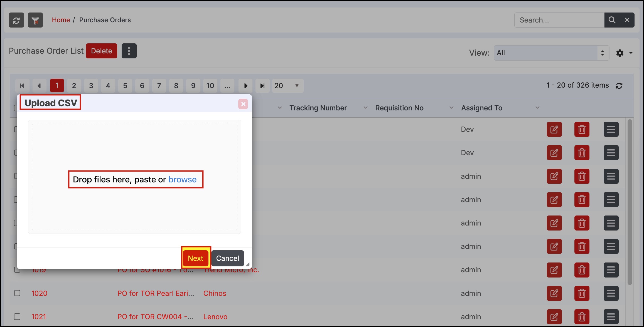
Task: Click the trash icon for order 1021
Action: click(582, 317)
